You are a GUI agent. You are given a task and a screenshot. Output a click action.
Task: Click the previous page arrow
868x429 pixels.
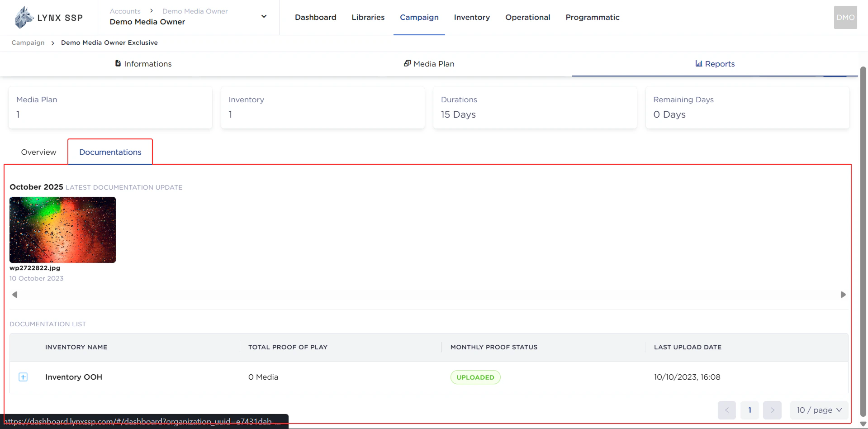[x=727, y=410]
